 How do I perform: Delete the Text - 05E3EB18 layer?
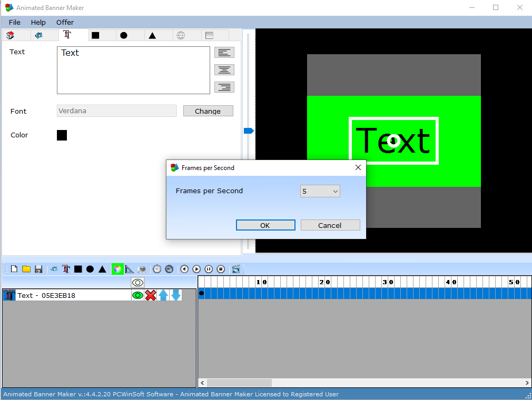[150, 295]
